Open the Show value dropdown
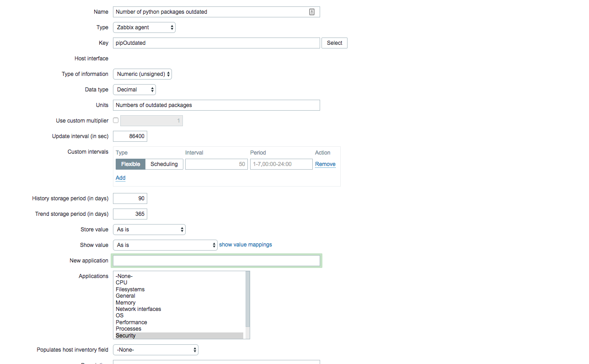 click(x=165, y=245)
